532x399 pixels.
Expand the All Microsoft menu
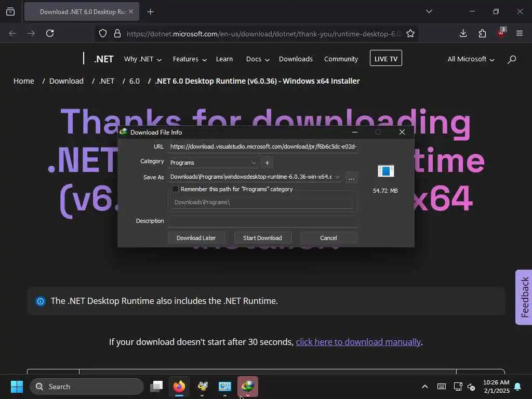471,59
